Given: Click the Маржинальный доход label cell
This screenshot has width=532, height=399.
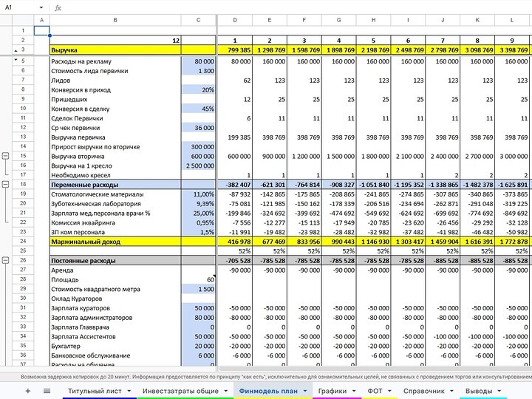Looking at the screenshot, I should click(x=115, y=242).
